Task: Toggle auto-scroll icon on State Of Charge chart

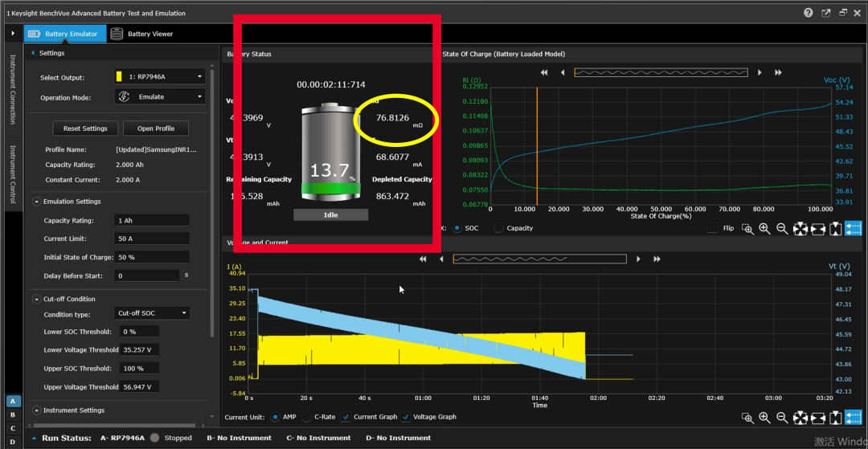Action: (x=854, y=228)
